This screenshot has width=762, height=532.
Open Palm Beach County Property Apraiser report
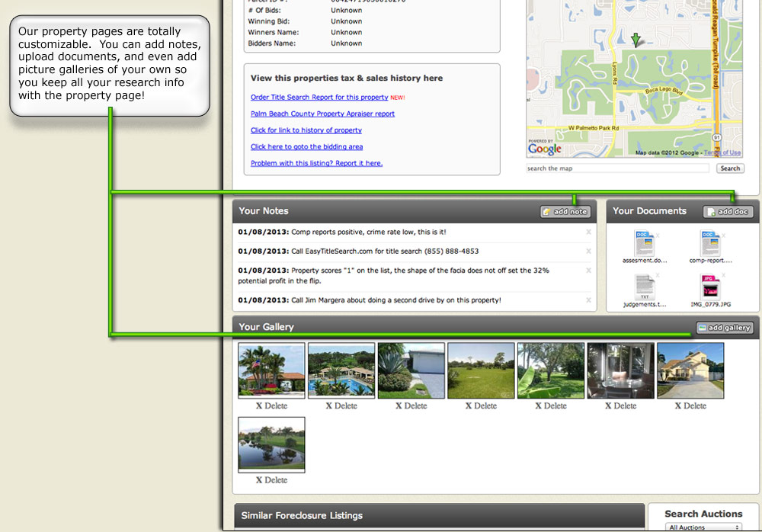(322, 114)
